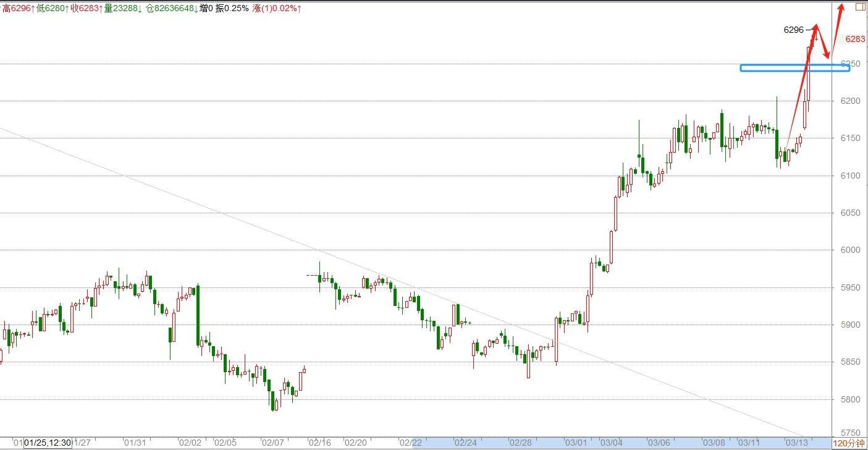
Task: Click the 02/22 date on time axis
Action: [411, 443]
